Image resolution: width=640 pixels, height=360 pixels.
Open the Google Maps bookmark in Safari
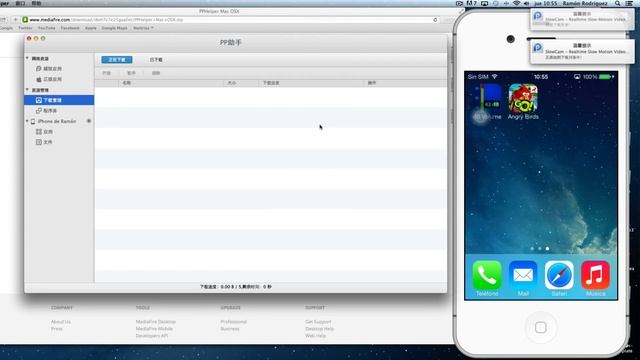click(114, 28)
